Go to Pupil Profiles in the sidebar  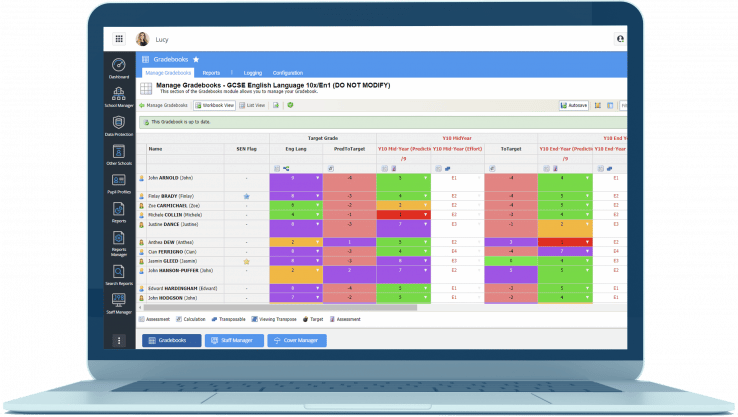(x=119, y=182)
